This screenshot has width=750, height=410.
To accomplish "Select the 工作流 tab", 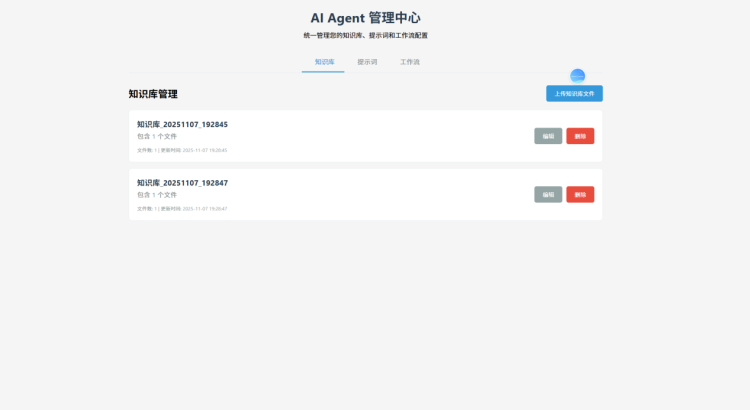I will [410, 62].
